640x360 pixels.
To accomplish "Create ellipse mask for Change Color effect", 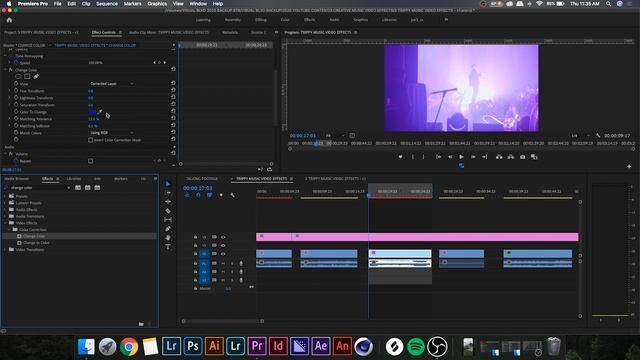I will pyautogui.click(x=18, y=76).
